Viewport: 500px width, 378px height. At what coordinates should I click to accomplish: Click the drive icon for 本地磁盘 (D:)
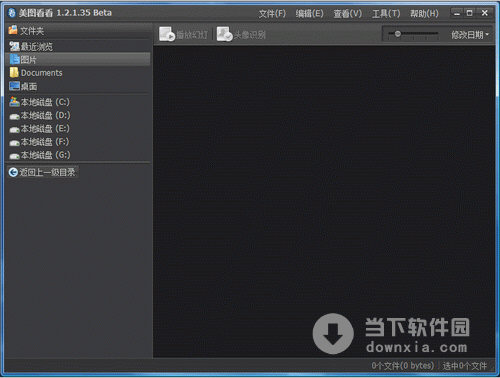(14, 116)
